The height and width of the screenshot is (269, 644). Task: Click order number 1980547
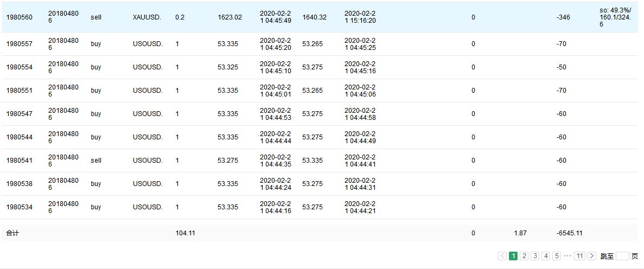pyautogui.click(x=20, y=114)
